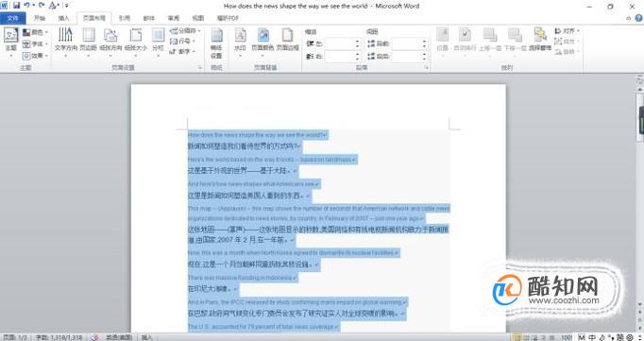Toggle the 插入 (Insert) mode in status bar
Viewport: 644px width, 341px height.
point(146,337)
